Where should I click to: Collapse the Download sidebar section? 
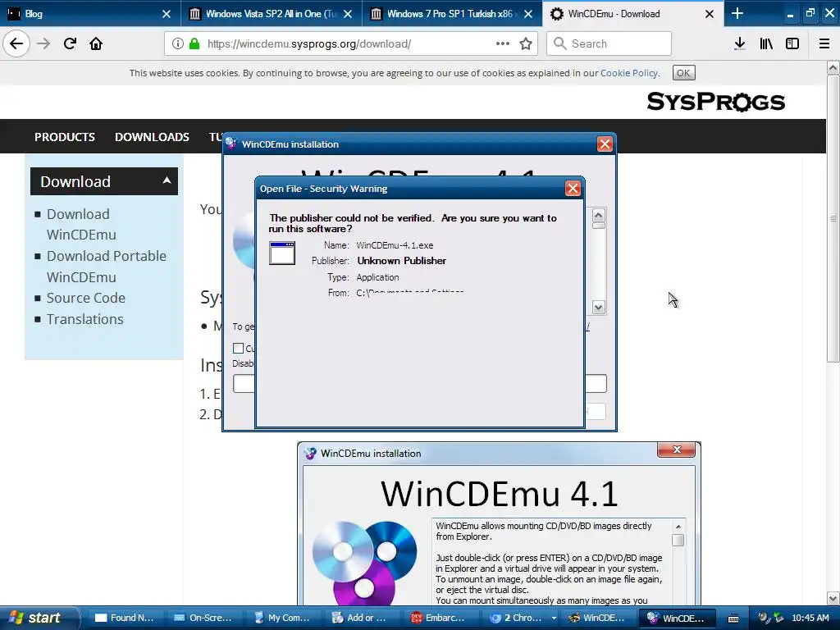pos(167,180)
